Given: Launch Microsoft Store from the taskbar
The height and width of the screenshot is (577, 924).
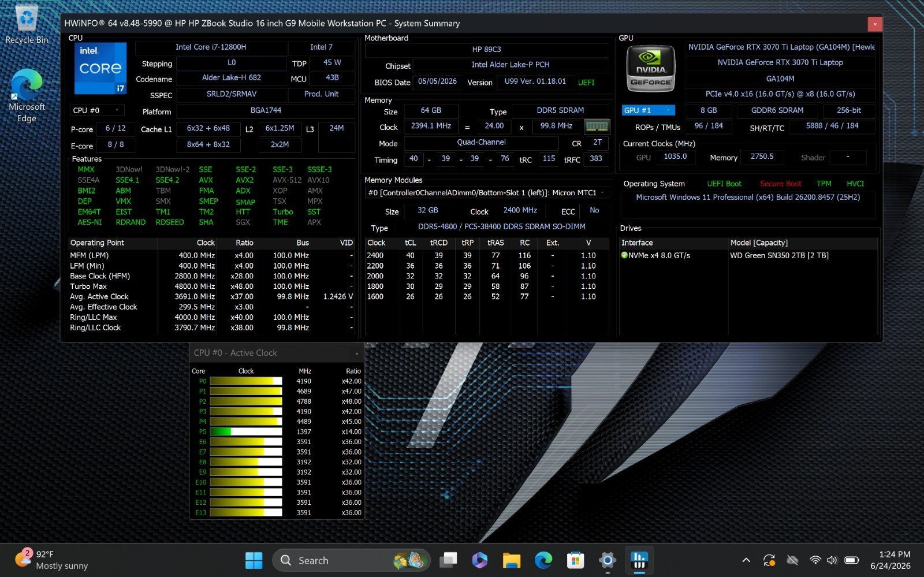Looking at the screenshot, I should tap(575, 560).
